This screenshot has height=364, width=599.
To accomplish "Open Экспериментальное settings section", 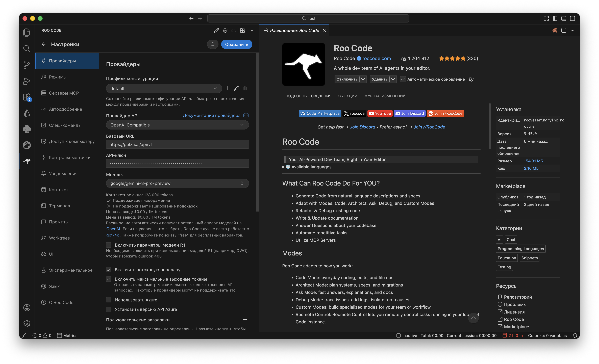I will pos(67,270).
